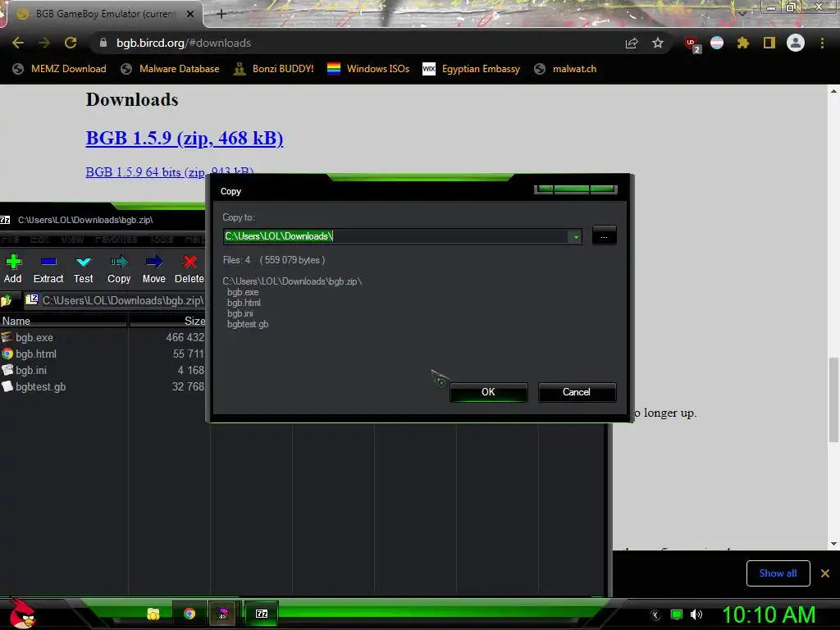Toggle the Chrome side panel icon

coord(769,43)
